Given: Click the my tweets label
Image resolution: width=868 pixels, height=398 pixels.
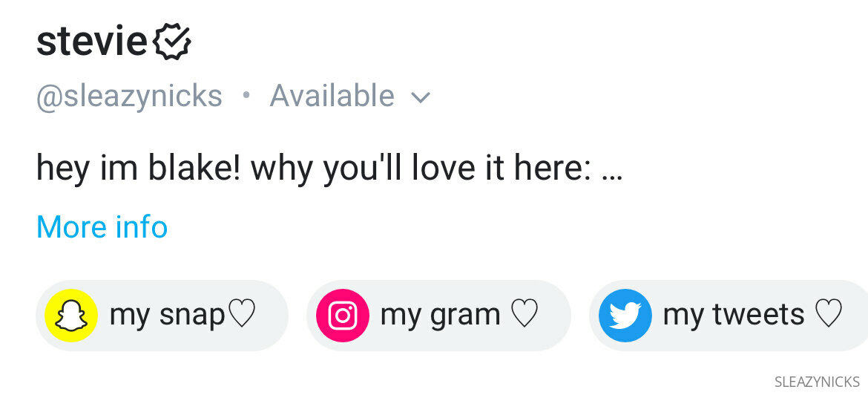Looking at the screenshot, I should [734, 315].
